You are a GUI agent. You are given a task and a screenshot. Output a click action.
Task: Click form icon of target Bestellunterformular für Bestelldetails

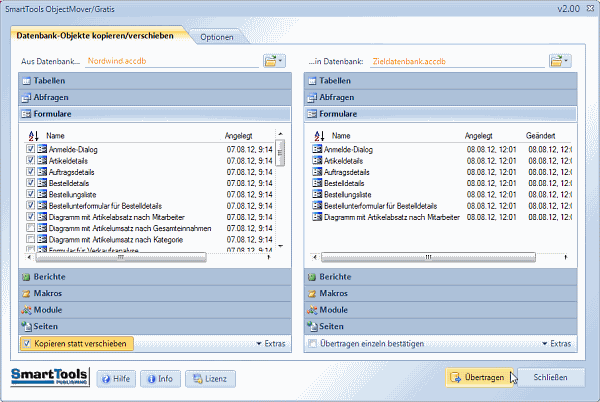[x=317, y=205]
